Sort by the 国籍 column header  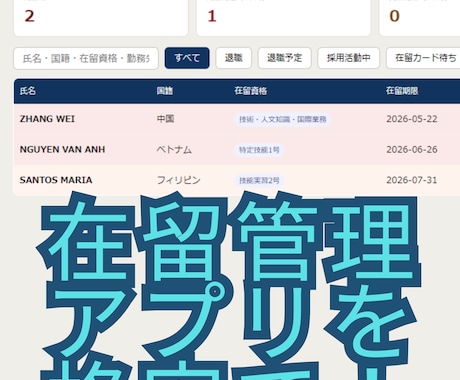(165, 91)
